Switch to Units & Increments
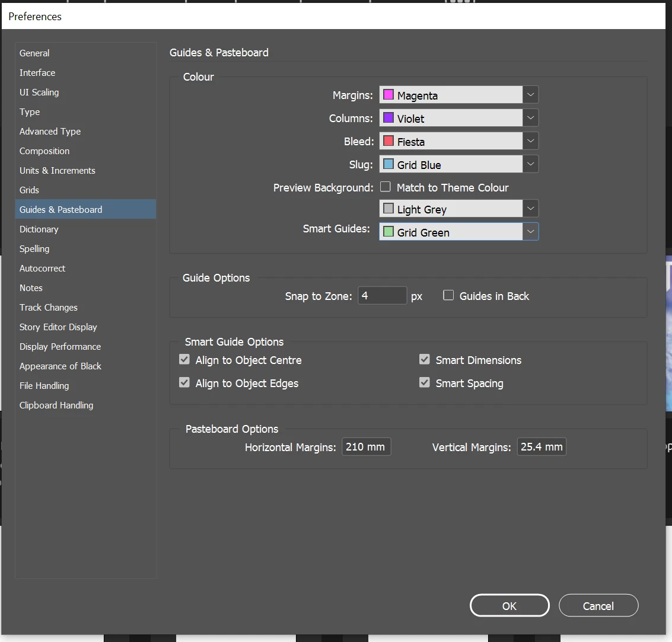The height and width of the screenshot is (642, 672). (x=85, y=171)
